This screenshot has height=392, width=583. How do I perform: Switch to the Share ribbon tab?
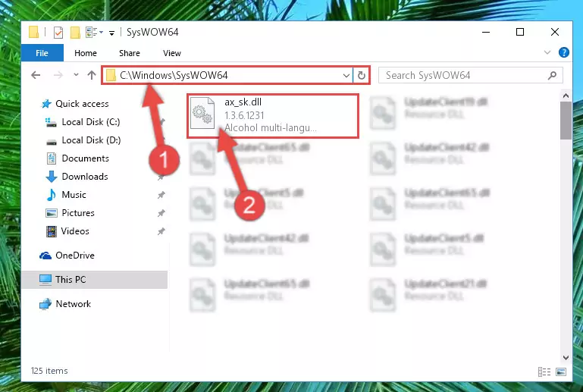[x=130, y=53]
